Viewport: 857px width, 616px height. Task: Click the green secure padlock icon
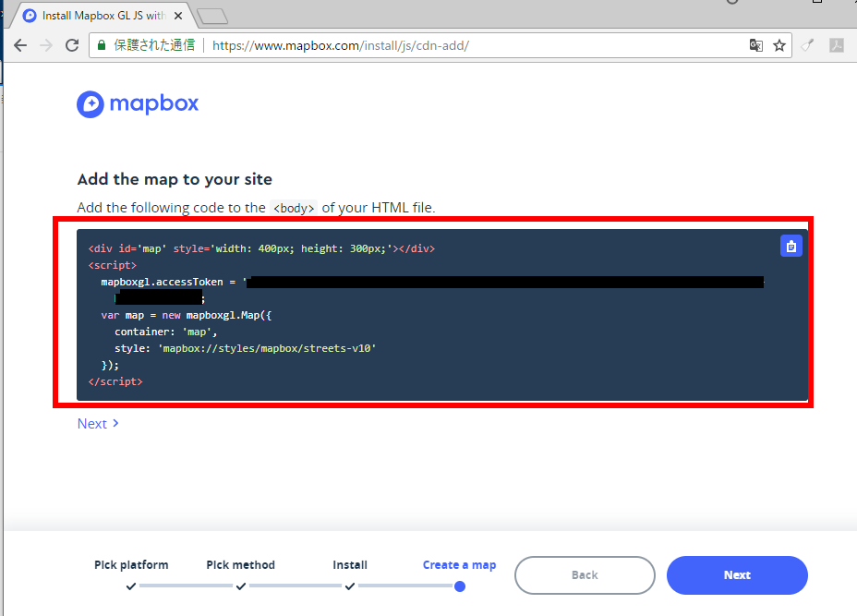(x=101, y=45)
